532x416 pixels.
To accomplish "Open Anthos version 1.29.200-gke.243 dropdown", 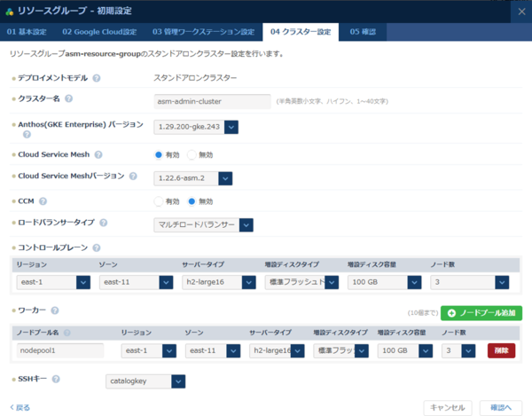I will tap(231, 128).
